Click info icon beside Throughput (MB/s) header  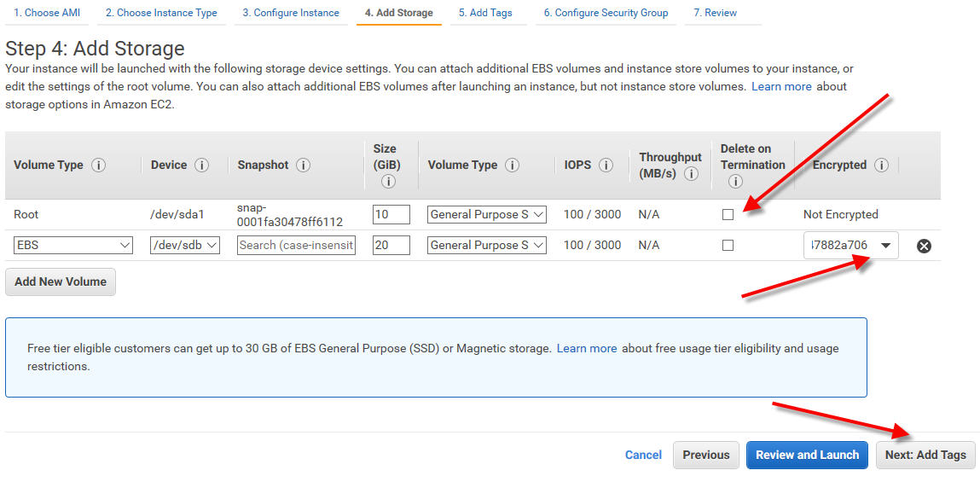point(691,174)
